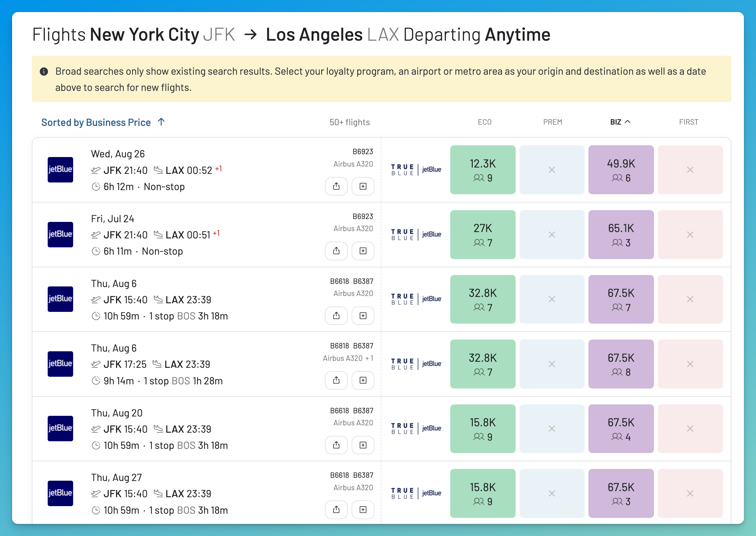Select 15.8K economy fare on Aug 27
Screen dimensions: 756x536
pyautogui.click(x=483, y=493)
